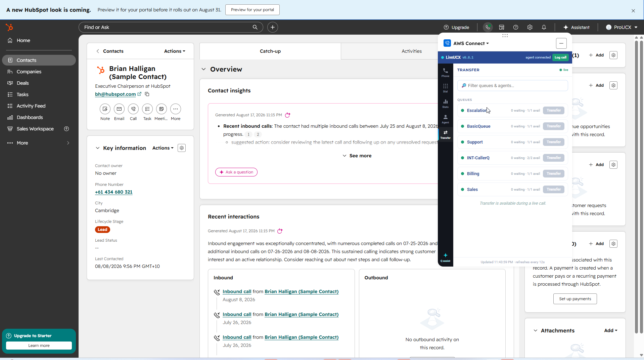Open Key information Actions dropdown
This screenshot has width=644, height=360.
[163, 148]
